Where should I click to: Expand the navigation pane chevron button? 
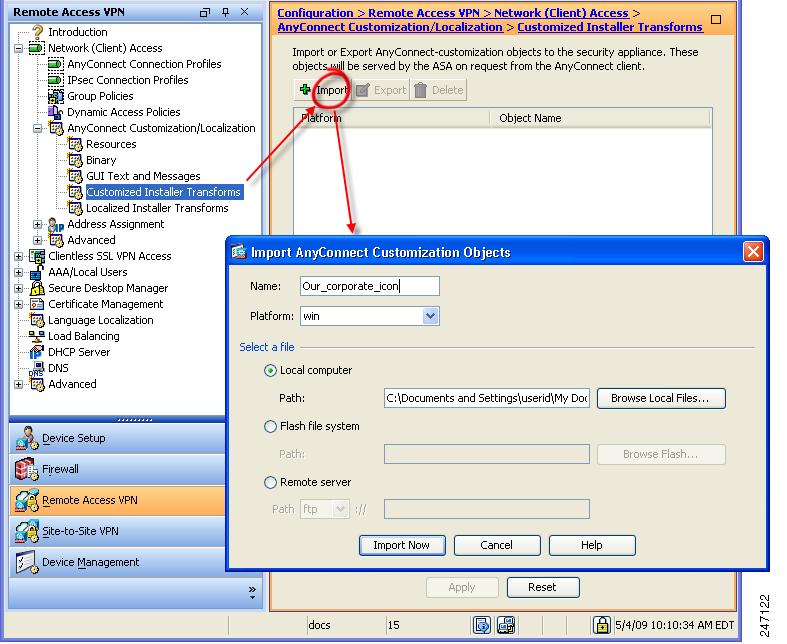point(252,592)
